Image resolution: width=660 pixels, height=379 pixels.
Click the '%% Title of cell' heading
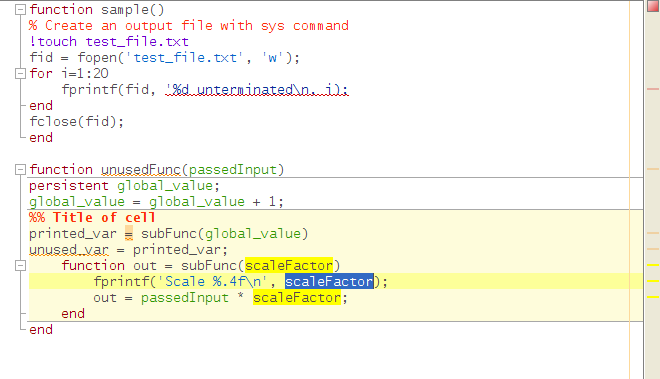(x=92, y=218)
